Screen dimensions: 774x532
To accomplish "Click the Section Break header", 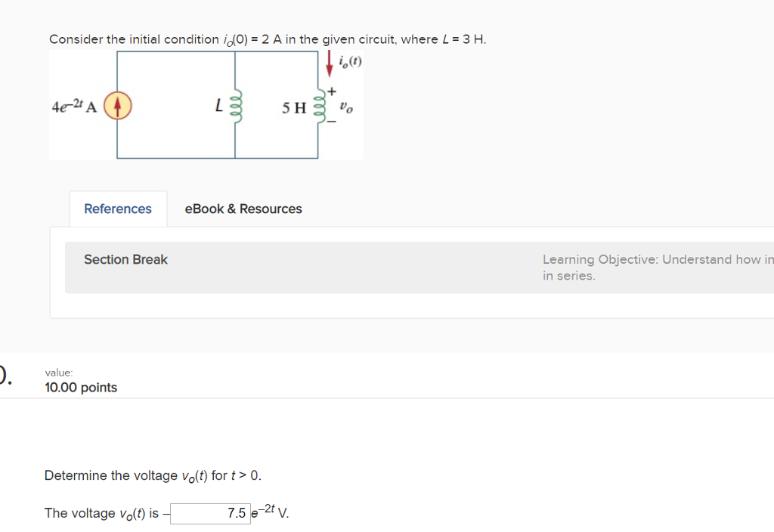I will click(x=125, y=259).
